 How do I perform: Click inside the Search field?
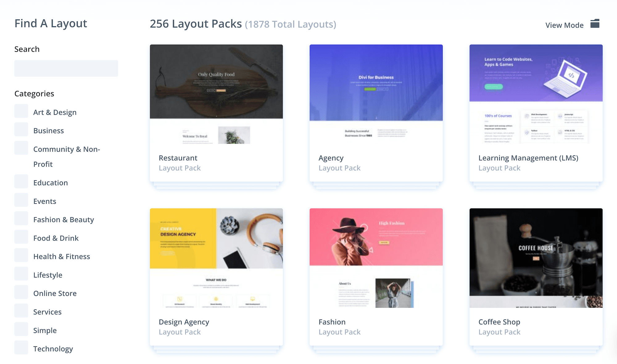[66, 68]
